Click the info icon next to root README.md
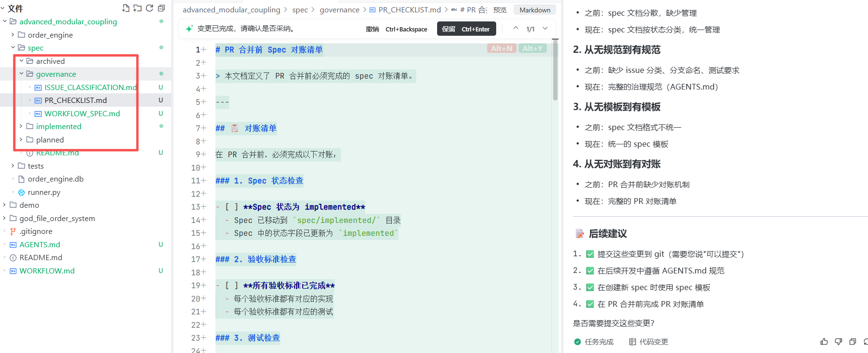Viewport: 868px width, 353px height. 13,258
